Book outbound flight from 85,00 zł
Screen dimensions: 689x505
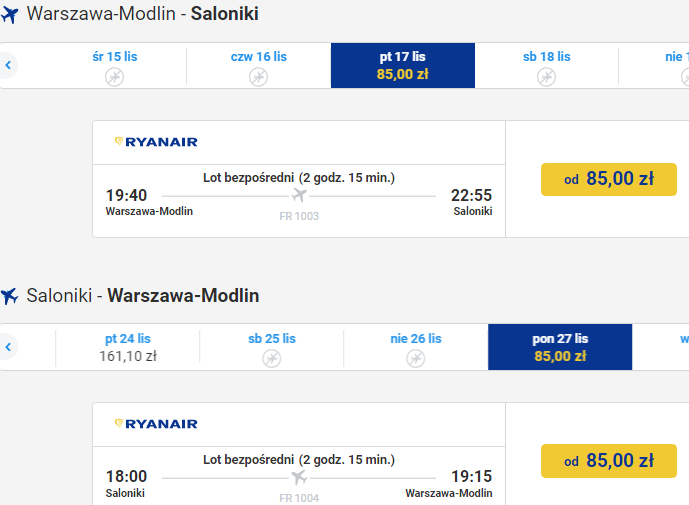tap(609, 179)
